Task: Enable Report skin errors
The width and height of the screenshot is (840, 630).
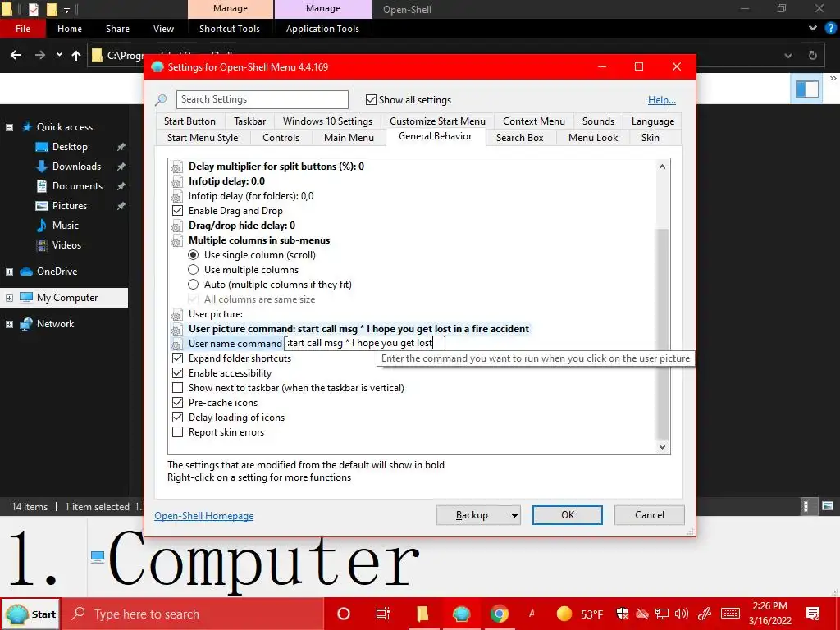Action: pos(177,431)
